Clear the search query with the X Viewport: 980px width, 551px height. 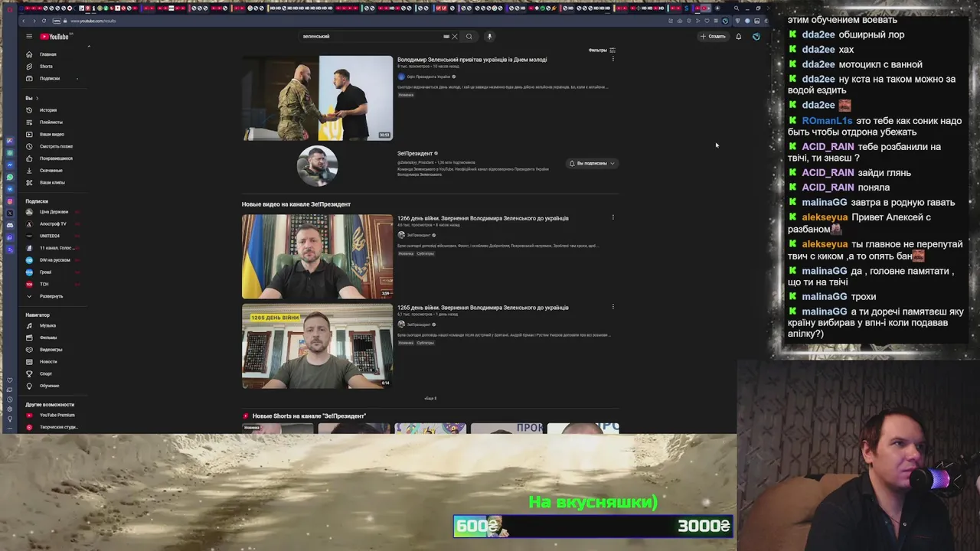tap(454, 36)
